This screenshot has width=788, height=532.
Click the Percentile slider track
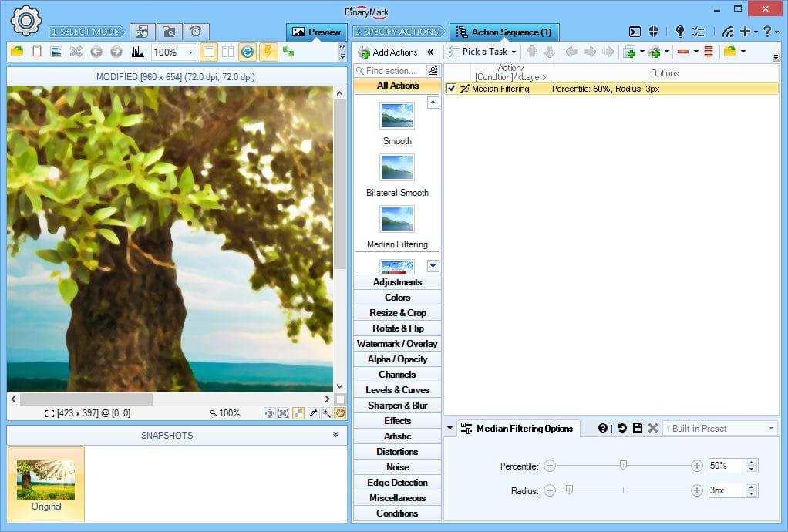(x=655, y=466)
